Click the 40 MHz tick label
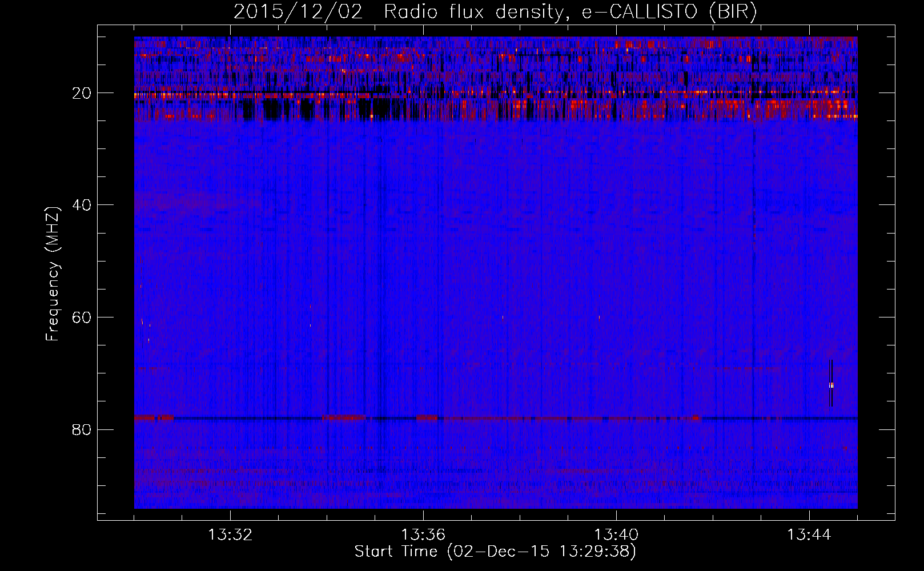924x571 pixels. 82,205
